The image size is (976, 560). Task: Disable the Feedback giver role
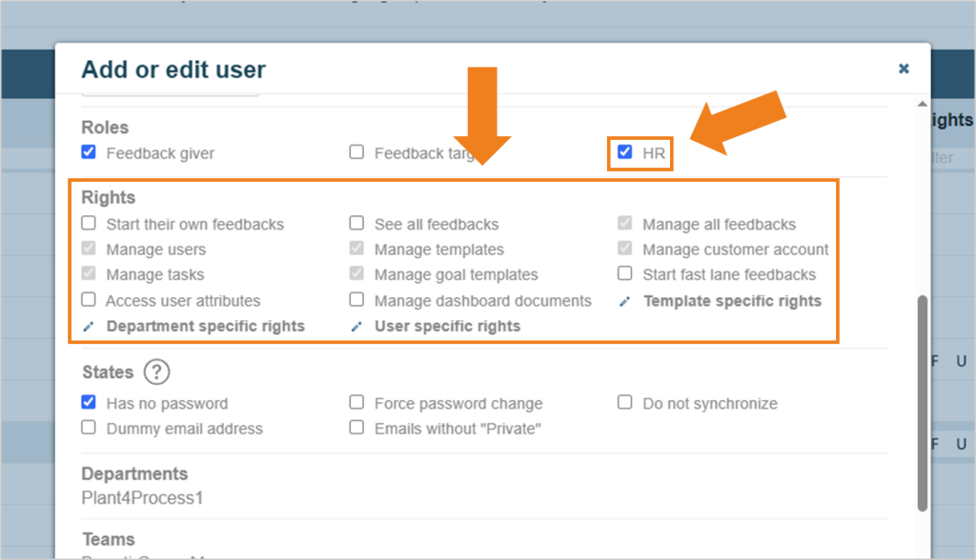pos(89,151)
